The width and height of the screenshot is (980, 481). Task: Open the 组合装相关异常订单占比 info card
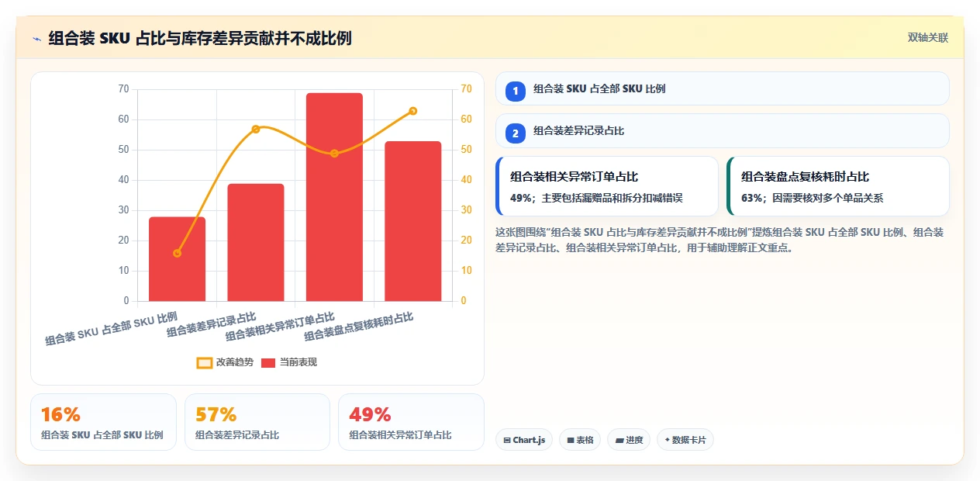(607, 186)
